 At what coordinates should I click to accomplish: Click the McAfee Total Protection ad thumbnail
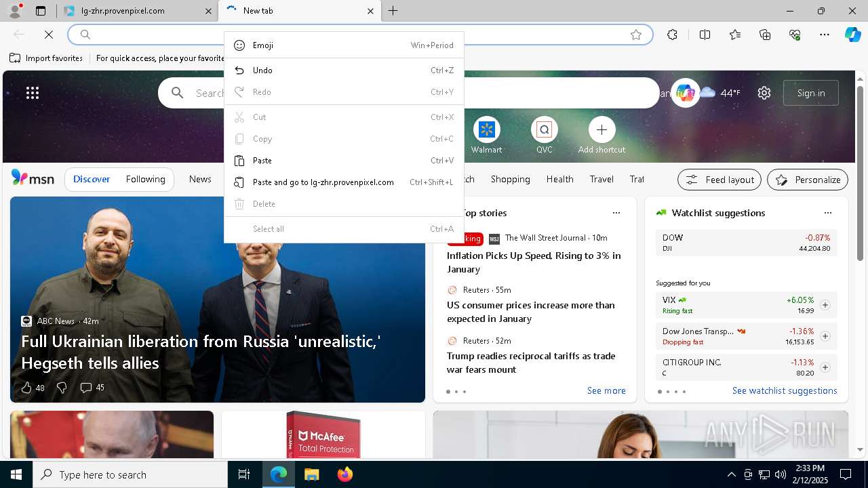[x=323, y=434]
